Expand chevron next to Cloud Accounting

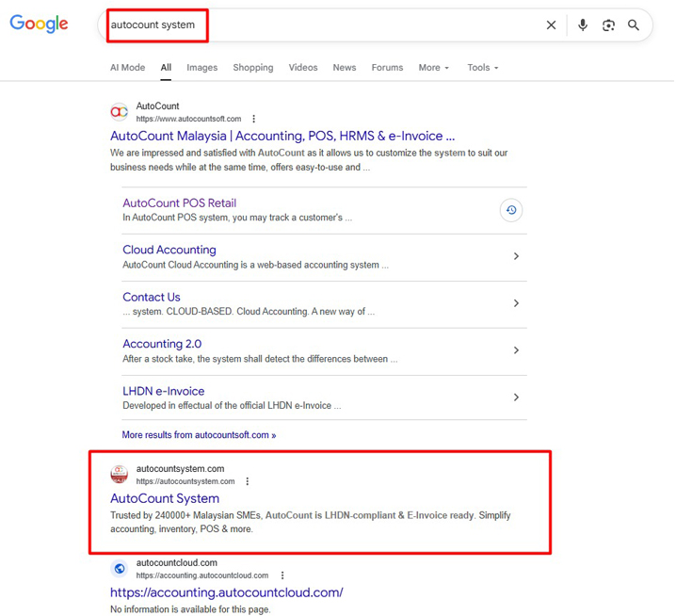click(x=517, y=256)
